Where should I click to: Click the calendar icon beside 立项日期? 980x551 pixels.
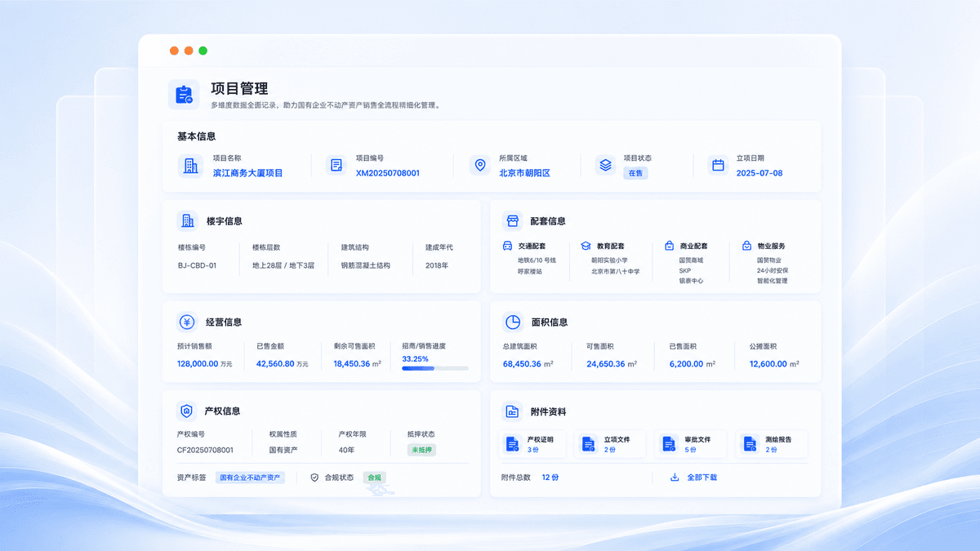point(718,166)
